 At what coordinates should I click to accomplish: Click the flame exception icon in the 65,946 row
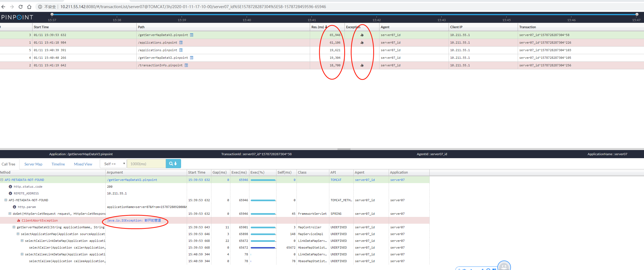pos(362,35)
